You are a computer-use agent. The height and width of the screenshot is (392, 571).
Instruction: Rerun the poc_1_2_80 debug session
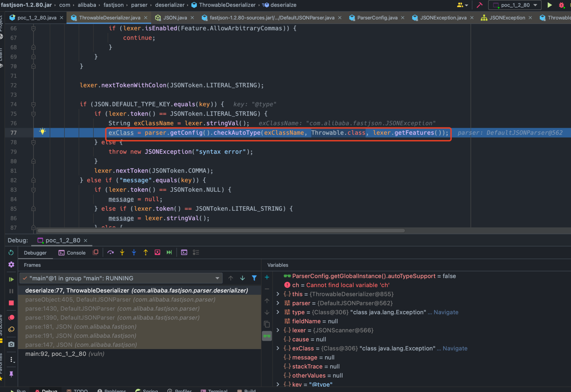click(11, 252)
